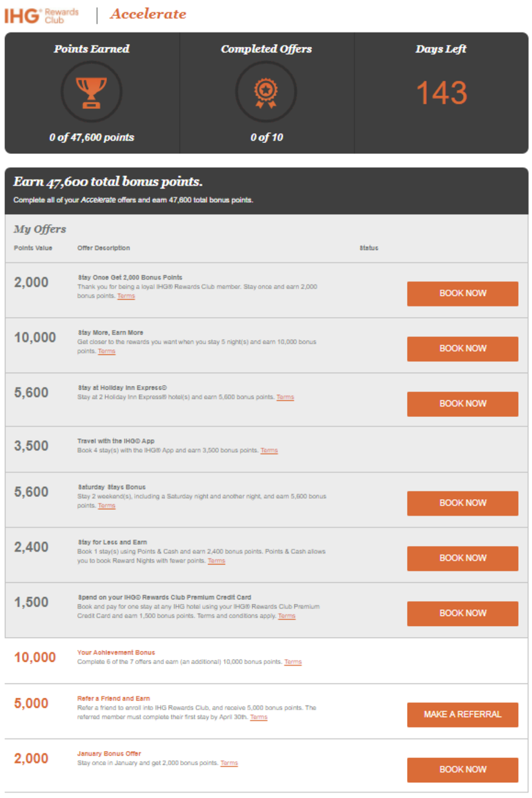Open Terms for Stay Once offer
The height and width of the screenshot is (798, 532).
coord(126,296)
